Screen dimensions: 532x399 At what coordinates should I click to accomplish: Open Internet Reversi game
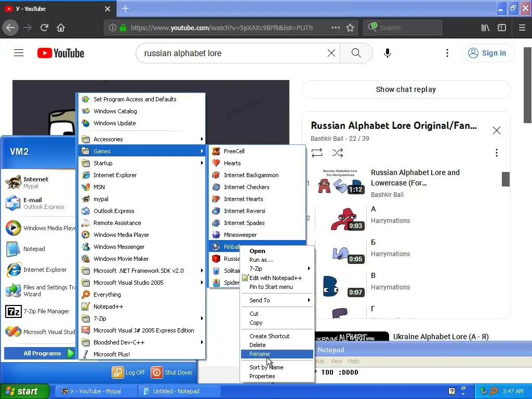257,211
